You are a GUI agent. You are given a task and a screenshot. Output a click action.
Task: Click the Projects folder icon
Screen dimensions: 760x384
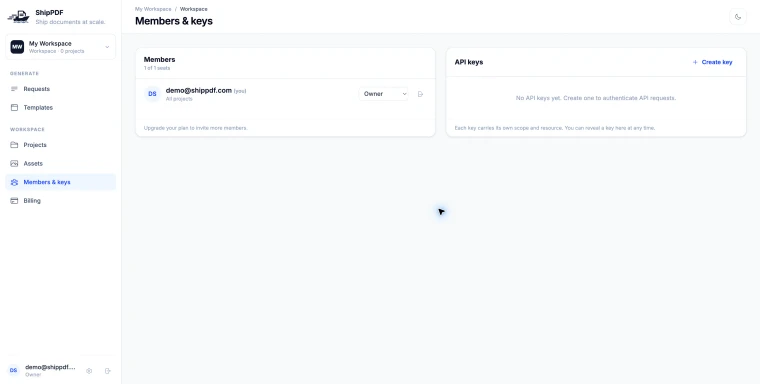pyautogui.click(x=14, y=145)
